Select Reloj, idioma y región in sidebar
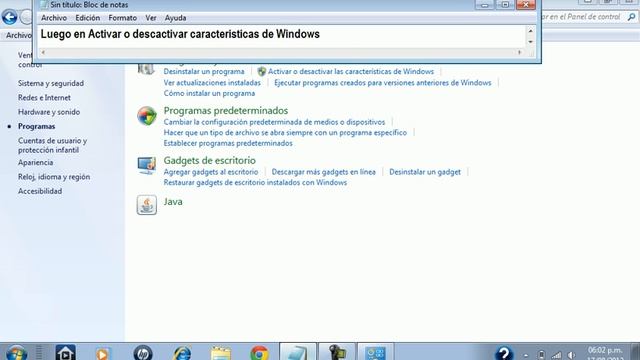This screenshot has height=360, width=640. point(54,177)
